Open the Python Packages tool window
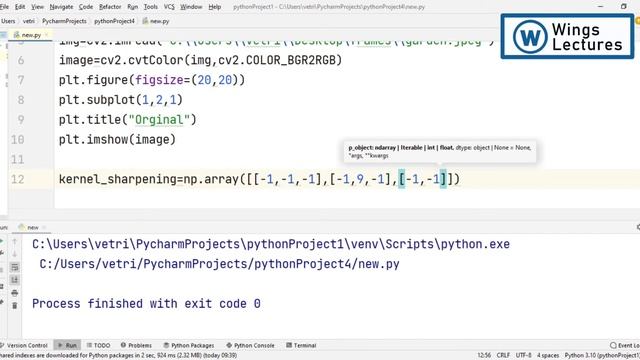The width and height of the screenshot is (640, 360). tap(189, 345)
